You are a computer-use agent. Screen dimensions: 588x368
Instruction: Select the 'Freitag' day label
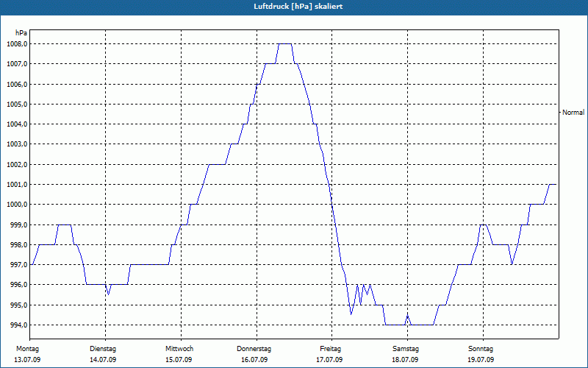point(330,349)
